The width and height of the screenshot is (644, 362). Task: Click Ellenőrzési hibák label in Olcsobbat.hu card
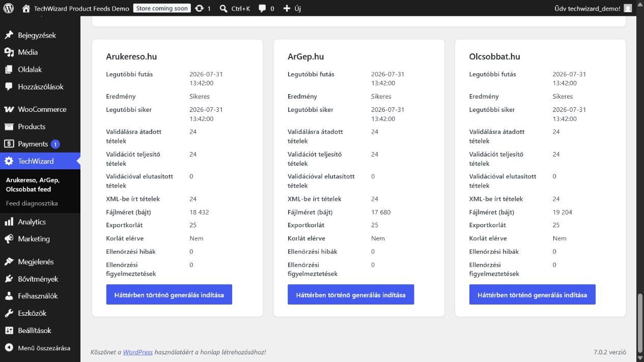pyautogui.click(x=494, y=251)
